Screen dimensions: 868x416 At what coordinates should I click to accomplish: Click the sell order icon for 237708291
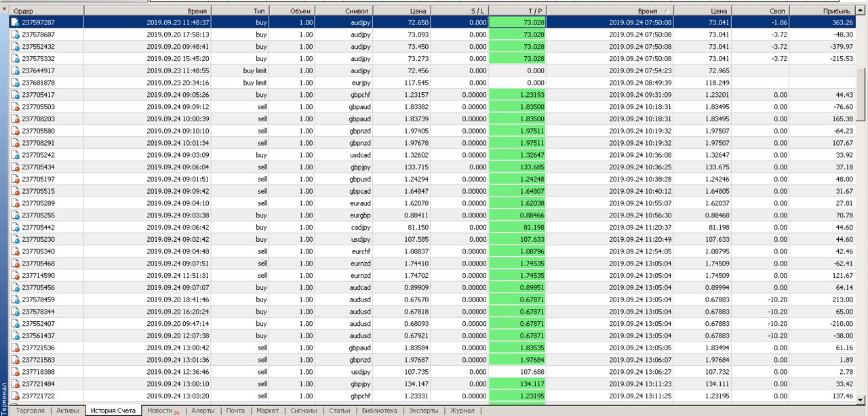15,143
